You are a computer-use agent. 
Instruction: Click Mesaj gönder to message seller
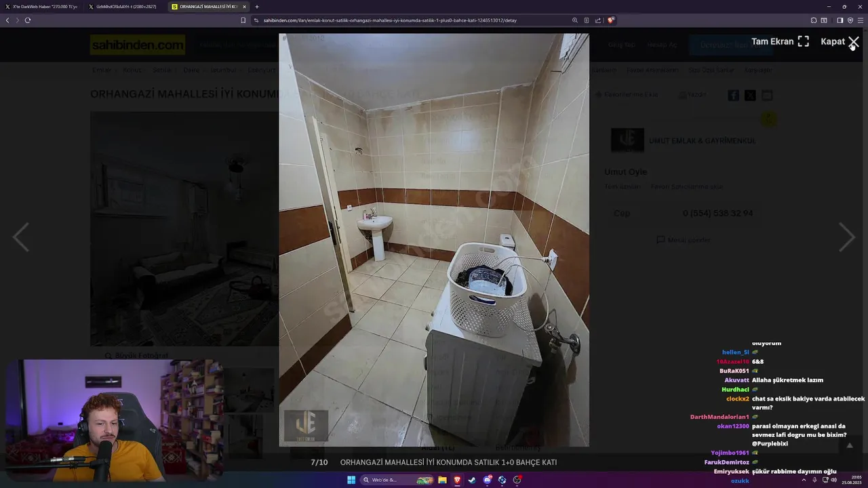pyautogui.click(x=684, y=240)
